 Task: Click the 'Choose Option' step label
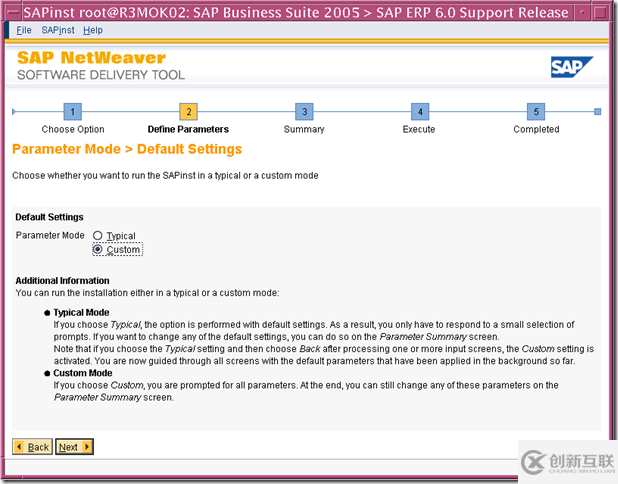point(73,129)
